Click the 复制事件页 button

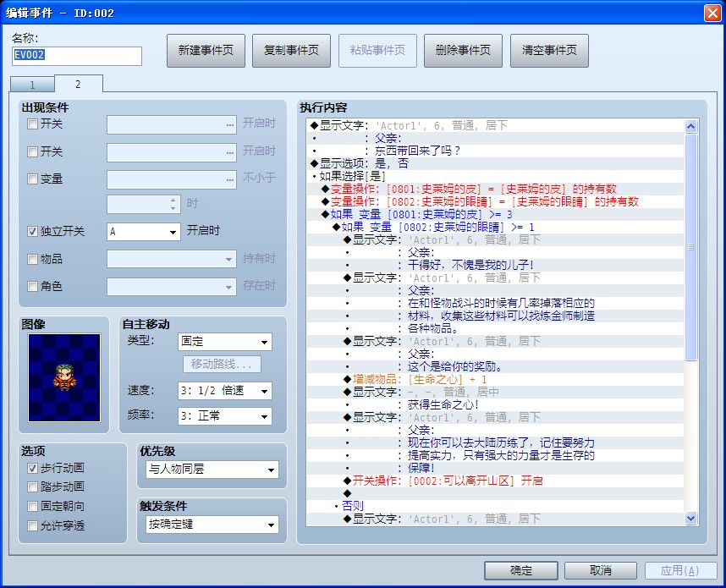coord(292,51)
